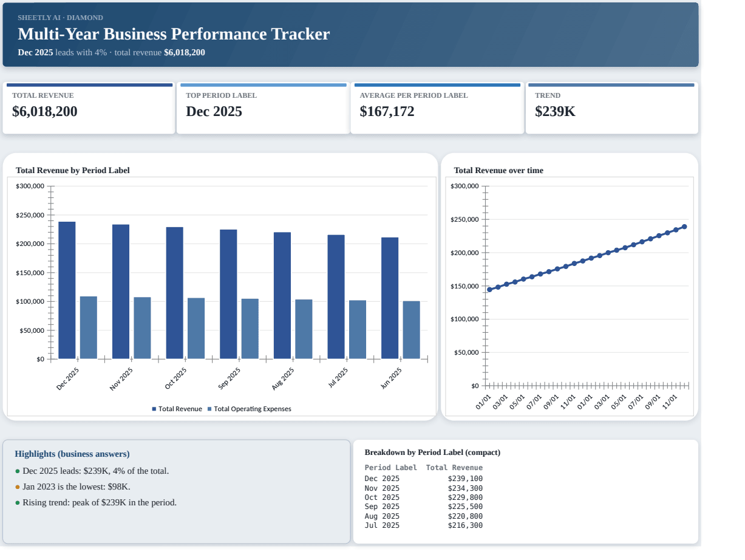Click the 'Jan 2023 is the lowest: $98K' highlight
This screenshot has height=560, width=745.
(x=77, y=487)
